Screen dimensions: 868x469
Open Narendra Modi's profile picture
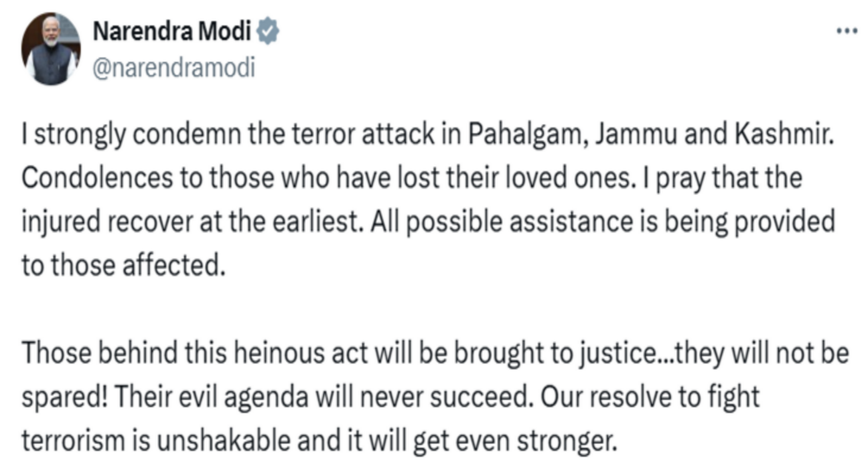[x=51, y=50]
